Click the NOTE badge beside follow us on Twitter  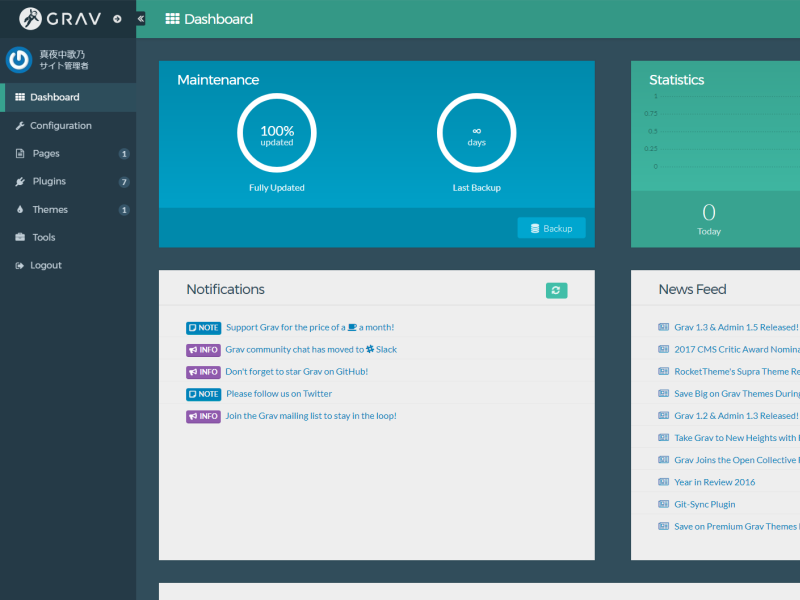[x=203, y=394]
